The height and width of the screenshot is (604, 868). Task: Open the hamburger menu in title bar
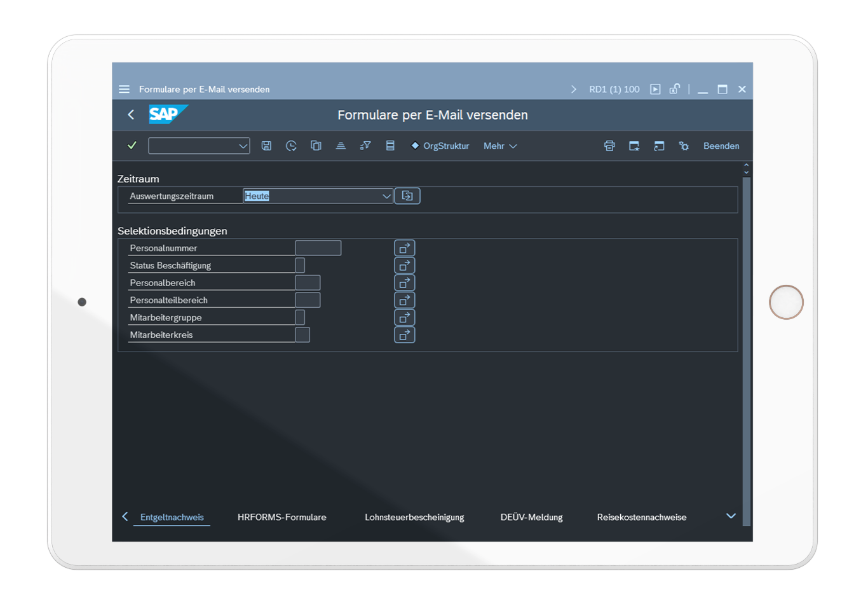click(x=124, y=89)
